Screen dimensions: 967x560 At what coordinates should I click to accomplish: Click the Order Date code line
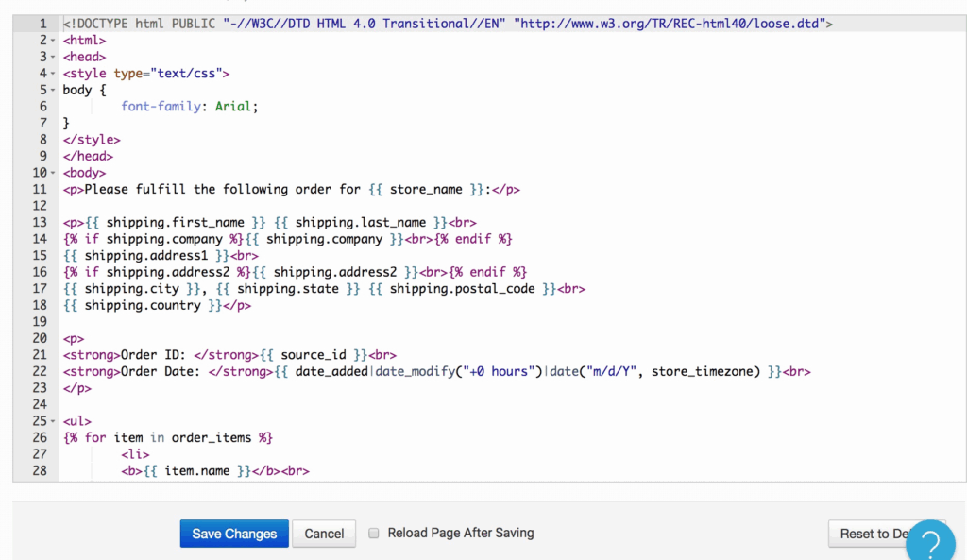434,371
